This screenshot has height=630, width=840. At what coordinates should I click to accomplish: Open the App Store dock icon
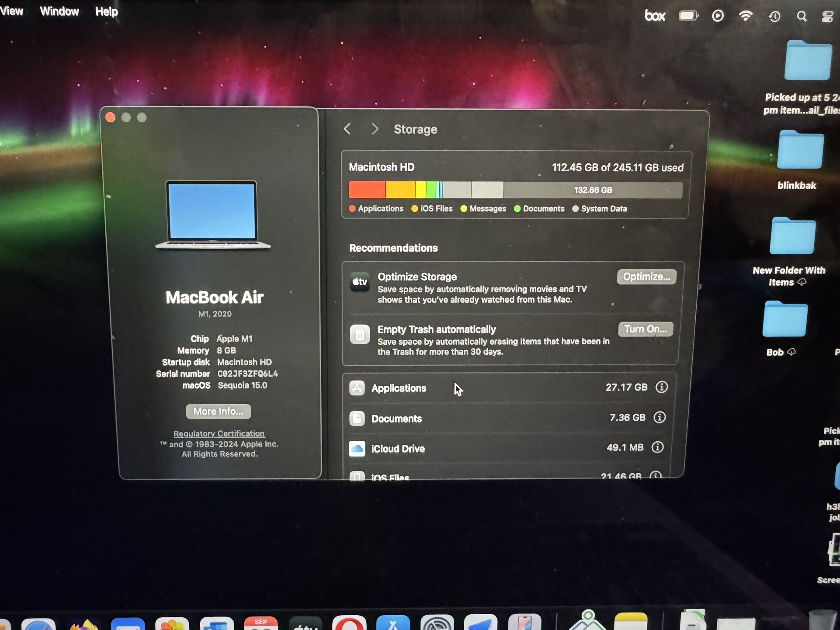392,623
